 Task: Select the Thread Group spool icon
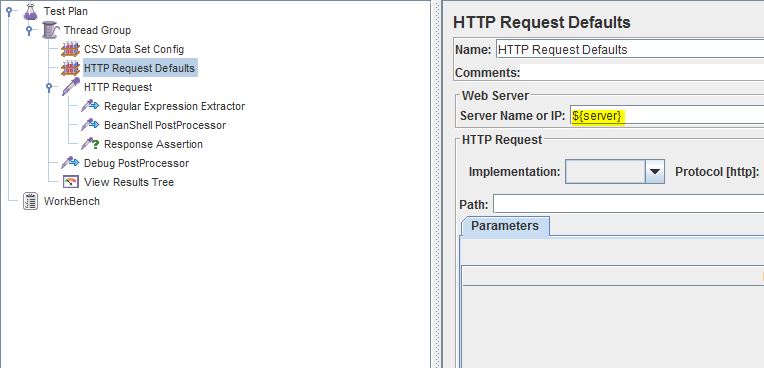(50, 30)
